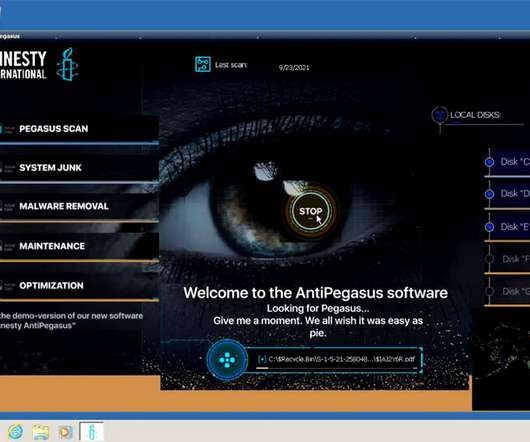The image size is (530, 442).
Task: Click the last scan date 9/23/2021
Action: click(x=294, y=68)
